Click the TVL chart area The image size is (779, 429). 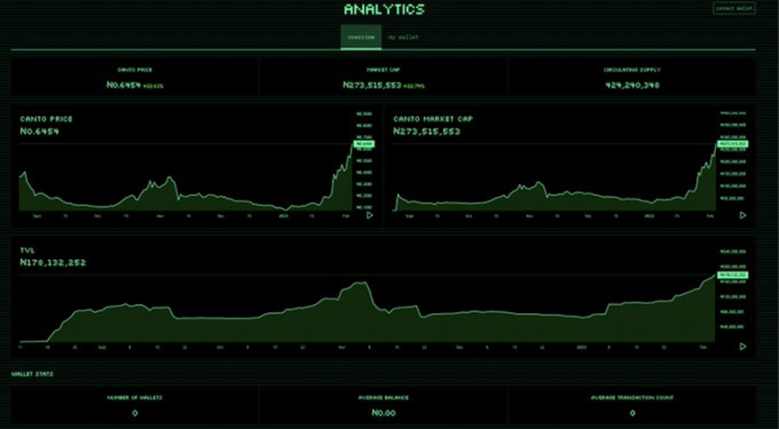click(x=367, y=308)
